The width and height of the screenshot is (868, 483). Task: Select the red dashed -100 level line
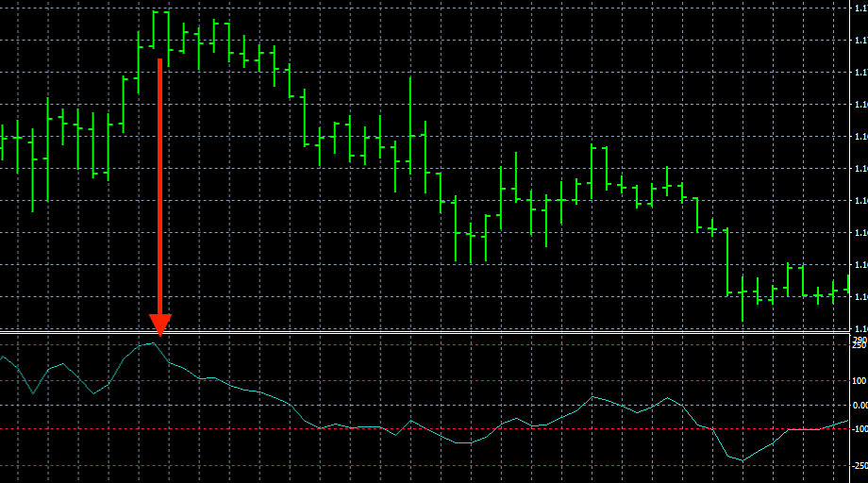point(424,429)
